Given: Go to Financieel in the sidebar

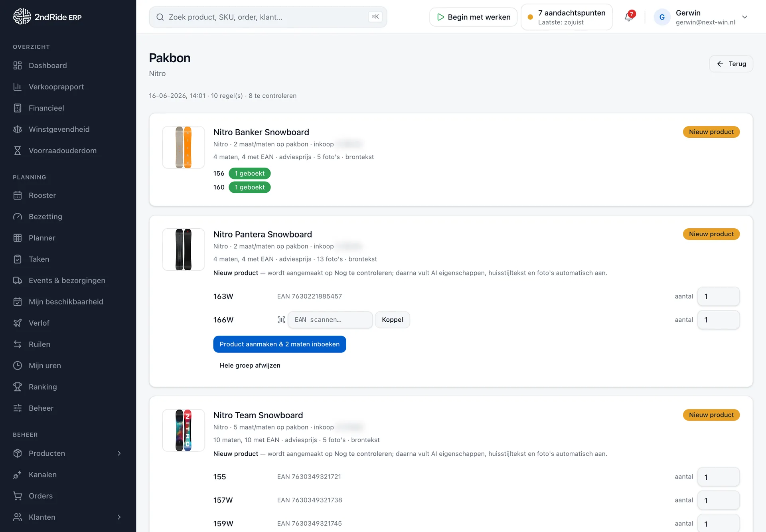Looking at the screenshot, I should (68, 108).
